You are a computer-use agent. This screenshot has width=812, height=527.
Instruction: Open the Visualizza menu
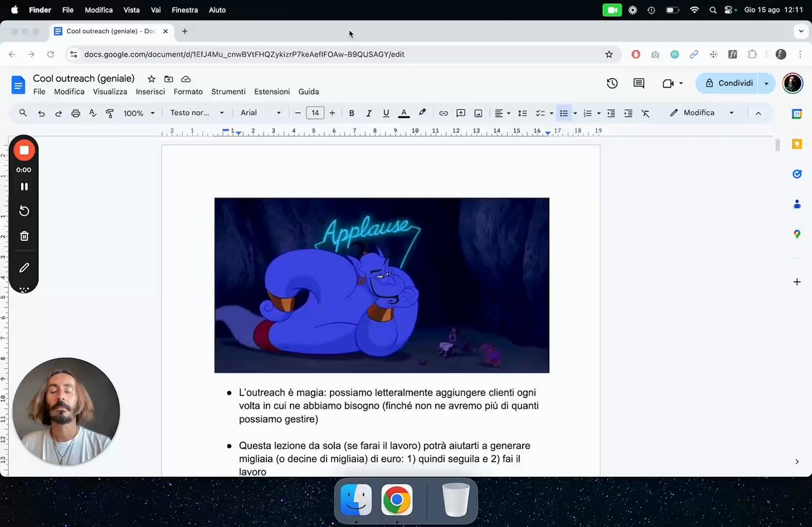pos(110,92)
